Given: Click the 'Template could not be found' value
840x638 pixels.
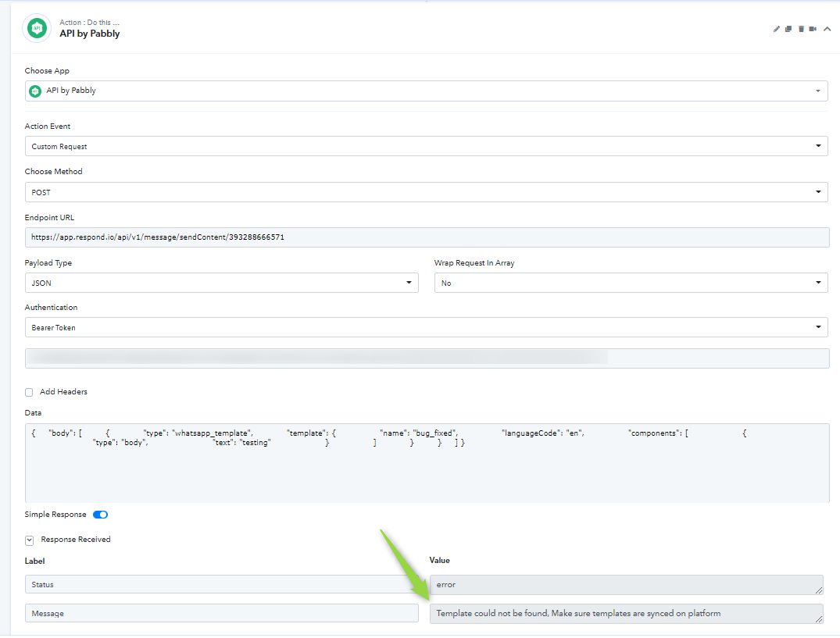Looking at the screenshot, I should point(626,613).
